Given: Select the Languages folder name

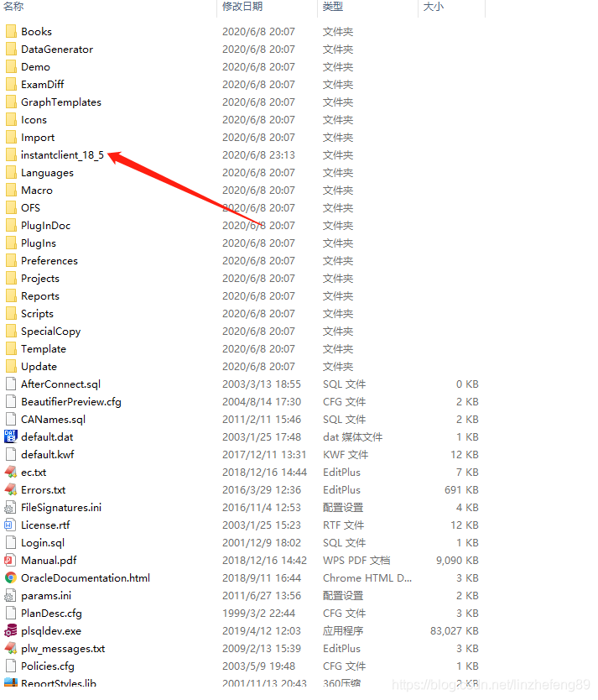Looking at the screenshot, I should tap(47, 173).
